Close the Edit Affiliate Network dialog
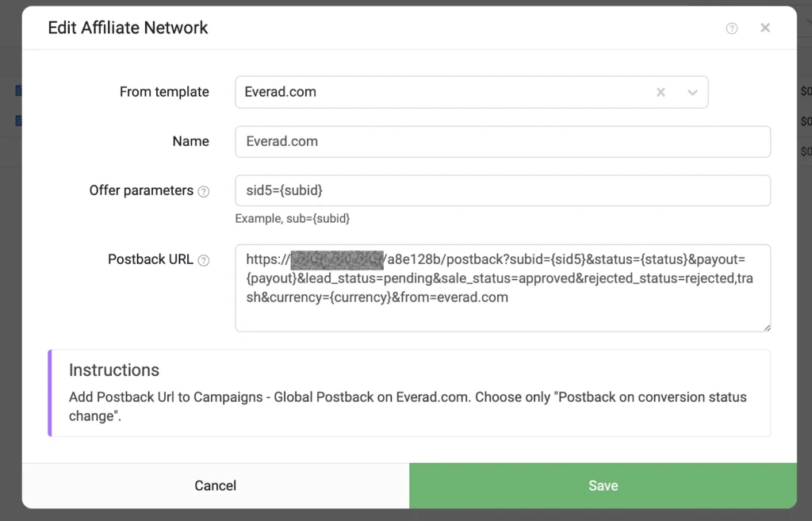This screenshot has width=812, height=521. 765,28
